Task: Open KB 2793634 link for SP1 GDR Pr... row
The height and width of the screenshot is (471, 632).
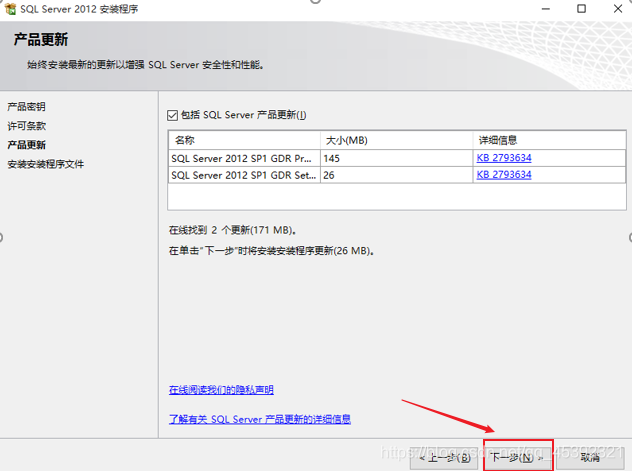Action: 504,158
